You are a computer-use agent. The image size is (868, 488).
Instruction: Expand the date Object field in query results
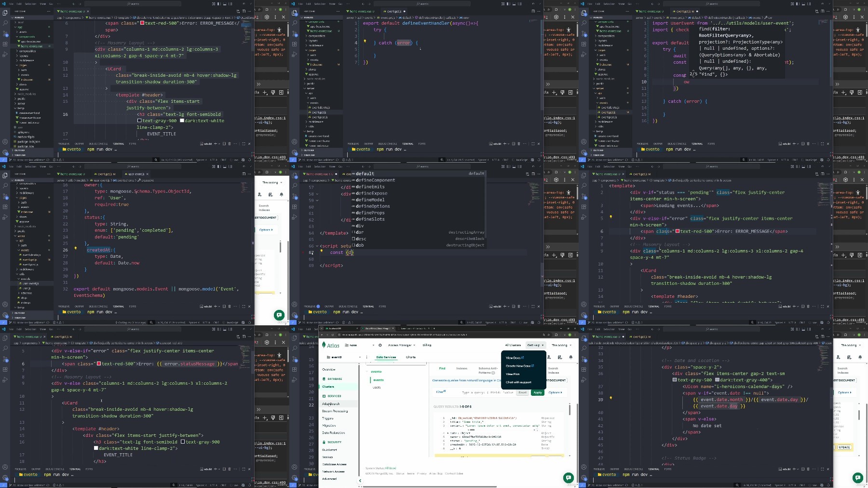click(448, 433)
